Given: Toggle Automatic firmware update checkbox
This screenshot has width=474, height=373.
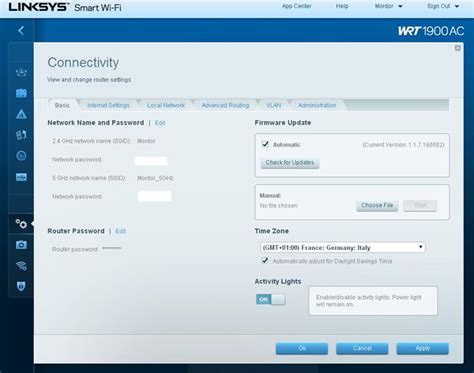Looking at the screenshot, I should [265, 144].
